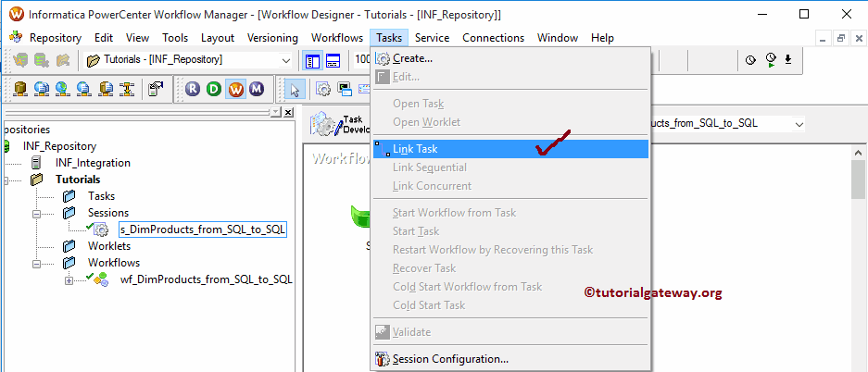This screenshot has height=372, width=868.
Task: Click the plain globe connection toolbar icon
Action: [63, 89]
